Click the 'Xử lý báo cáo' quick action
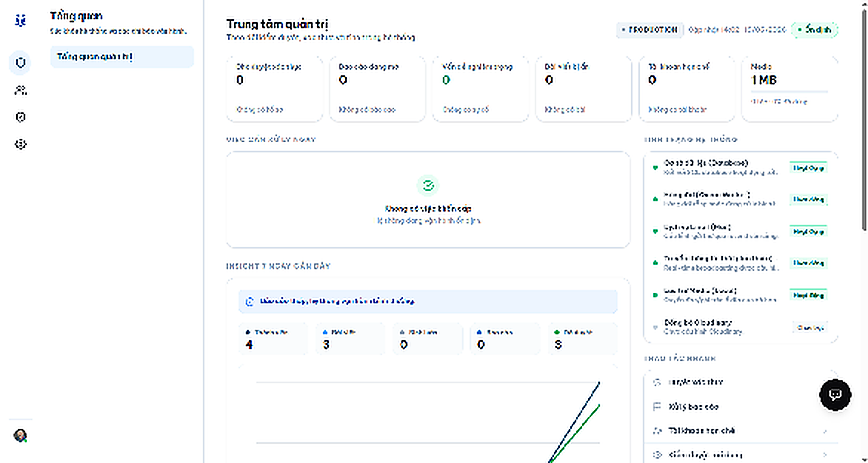 [x=741, y=407]
